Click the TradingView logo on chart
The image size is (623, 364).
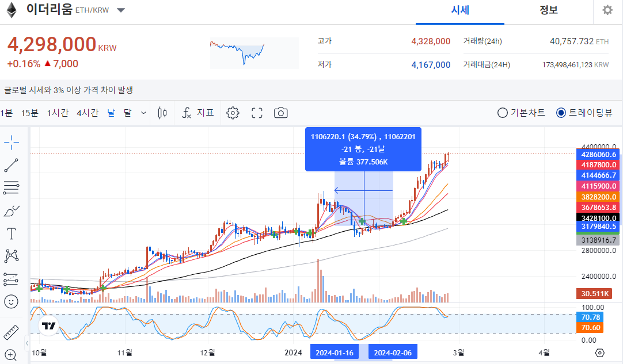click(x=49, y=326)
